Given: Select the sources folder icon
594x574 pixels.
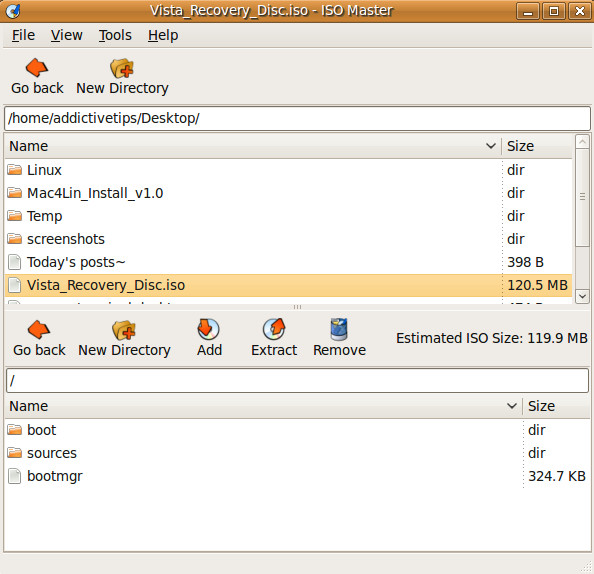Looking at the screenshot, I should pyautogui.click(x=14, y=453).
